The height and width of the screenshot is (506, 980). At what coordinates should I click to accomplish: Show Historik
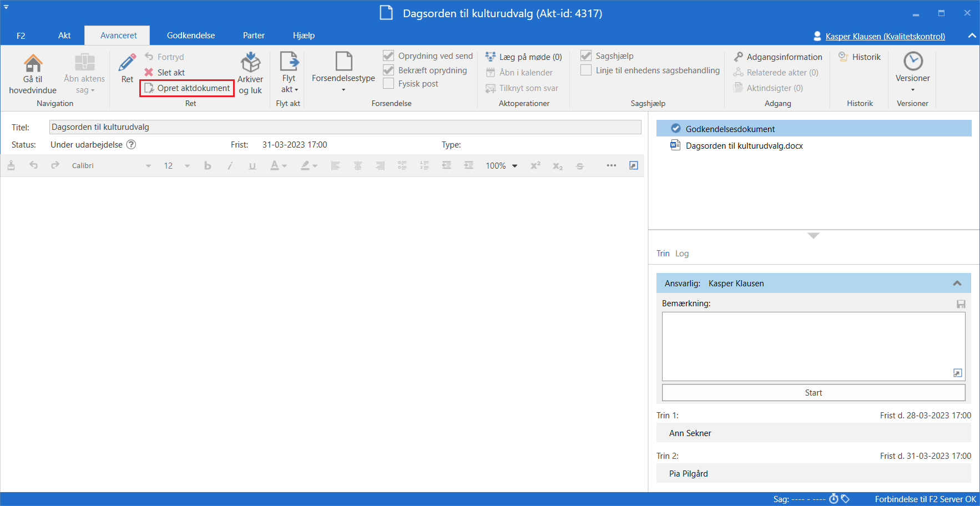coord(860,57)
